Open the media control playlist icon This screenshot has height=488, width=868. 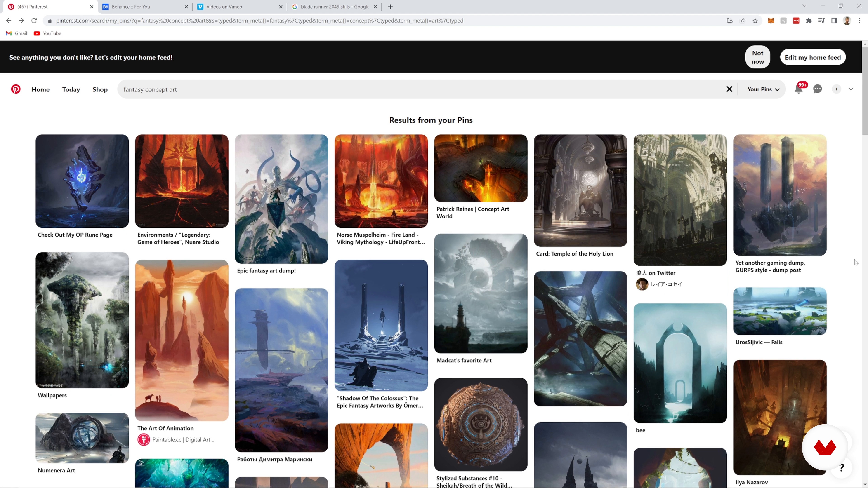tap(821, 21)
